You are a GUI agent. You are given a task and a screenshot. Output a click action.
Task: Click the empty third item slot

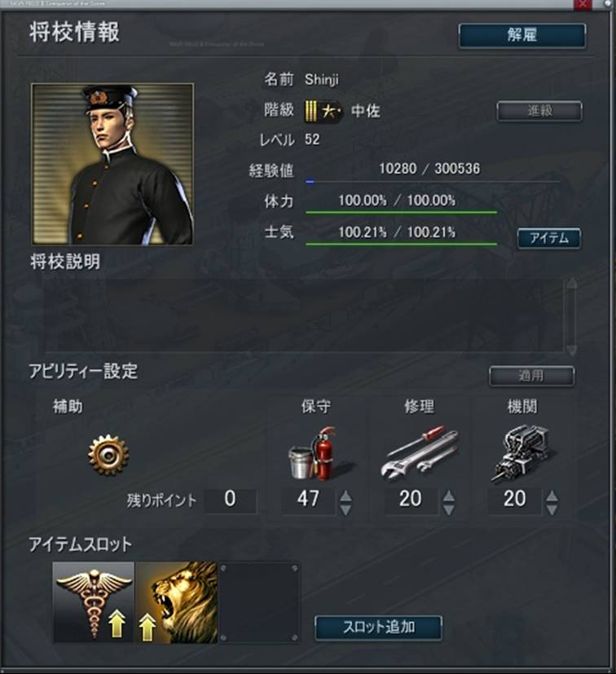259,602
